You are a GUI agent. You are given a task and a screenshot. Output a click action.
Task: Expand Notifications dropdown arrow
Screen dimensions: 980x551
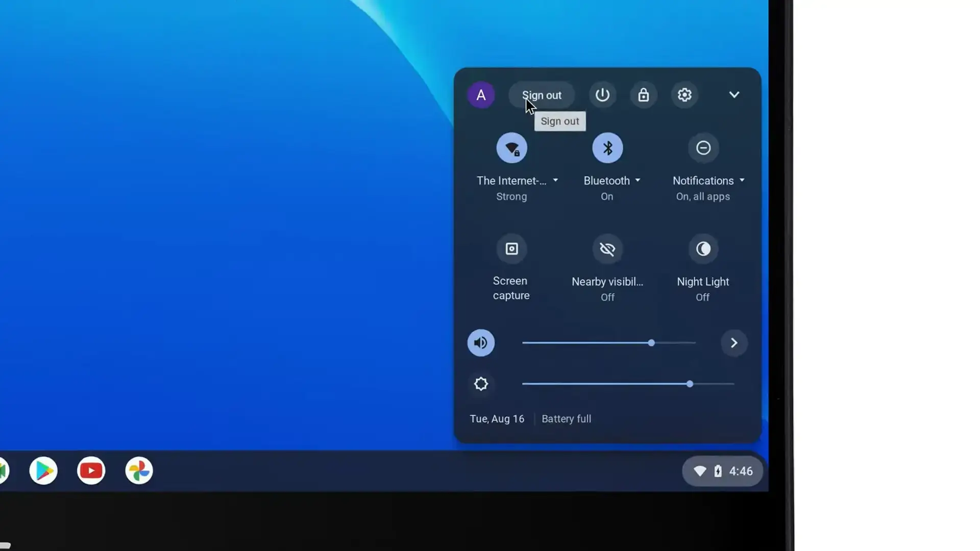(742, 181)
